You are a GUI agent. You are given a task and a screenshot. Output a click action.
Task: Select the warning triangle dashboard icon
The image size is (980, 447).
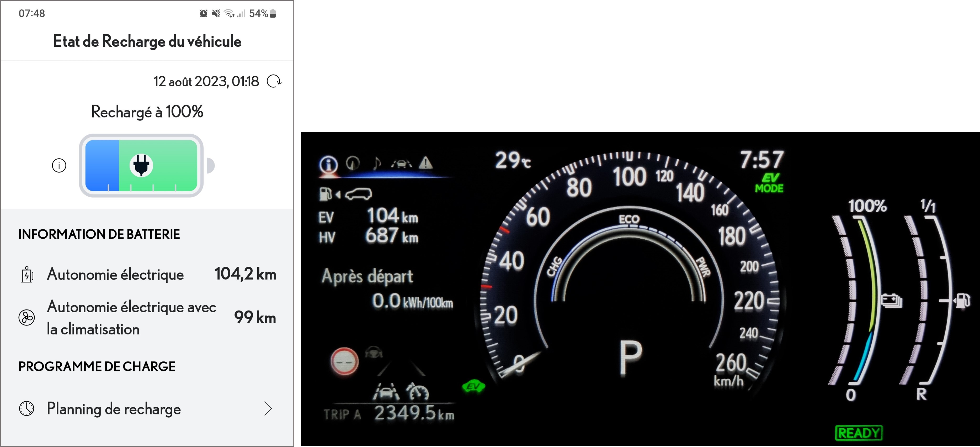click(425, 163)
